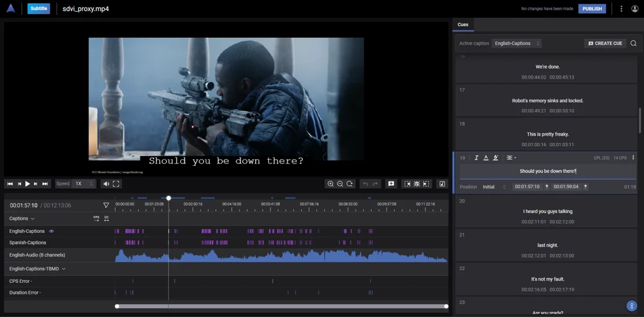This screenshot has height=317, width=644.
Task: Click the snap cue end to playhead icon
Action: pyautogui.click(x=426, y=184)
